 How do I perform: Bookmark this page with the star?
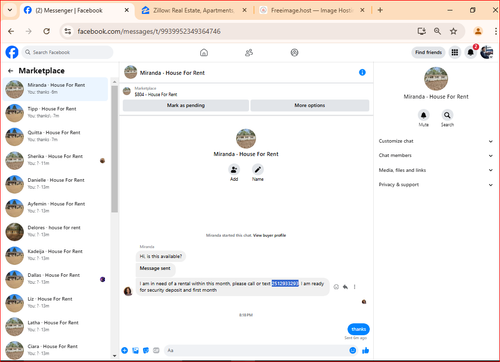453,31
